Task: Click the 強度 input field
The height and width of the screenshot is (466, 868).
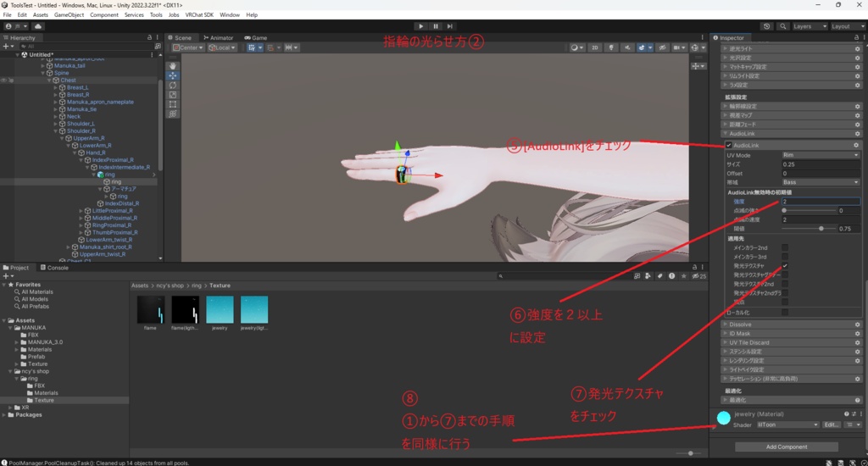Action: 821,202
